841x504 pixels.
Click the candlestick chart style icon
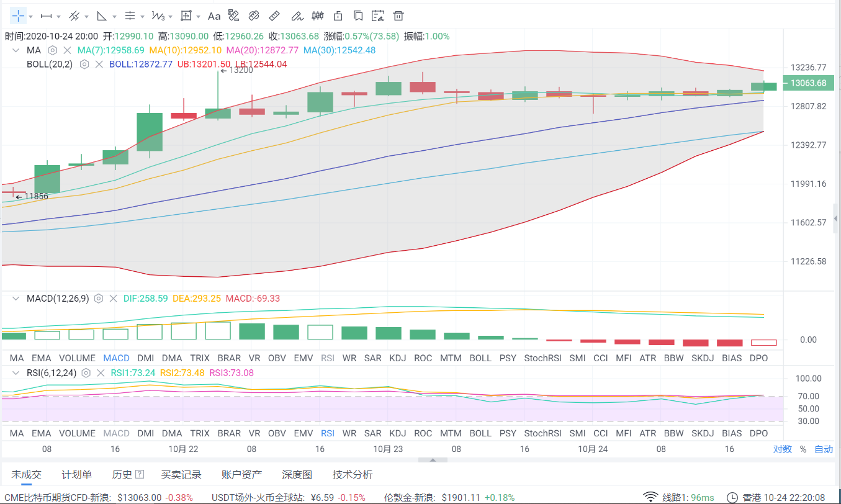(x=317, y=16)
